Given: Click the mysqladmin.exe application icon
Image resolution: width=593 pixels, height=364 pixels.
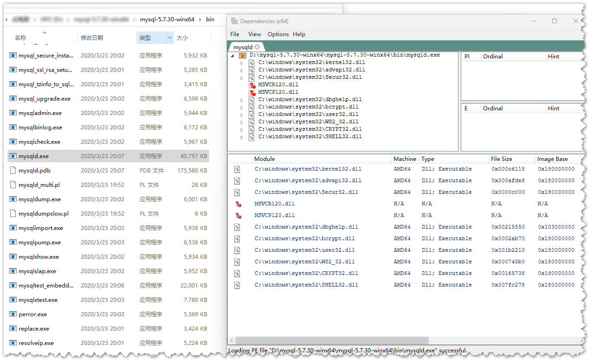Looking at the screenshot, I should pyautogui.click(x=13, y=113).
